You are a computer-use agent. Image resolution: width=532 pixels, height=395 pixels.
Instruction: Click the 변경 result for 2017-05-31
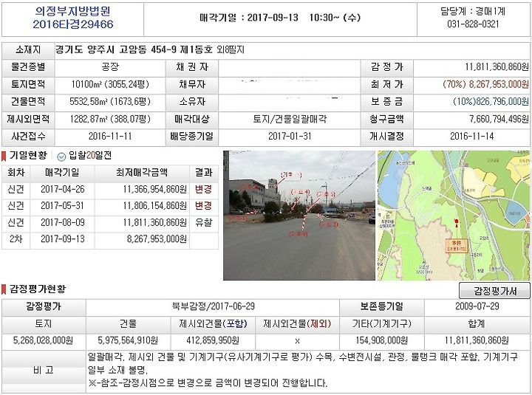point(204,206)
